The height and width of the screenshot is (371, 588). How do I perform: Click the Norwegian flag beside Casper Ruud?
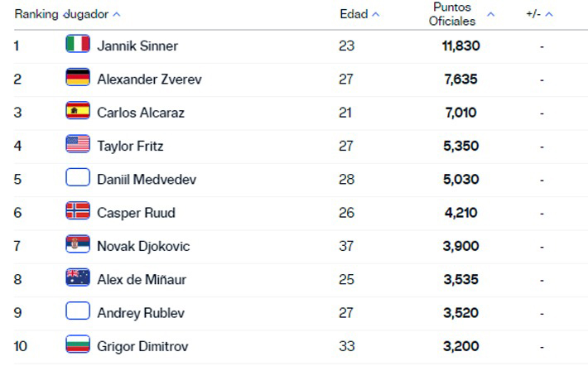tap(78, 212)
